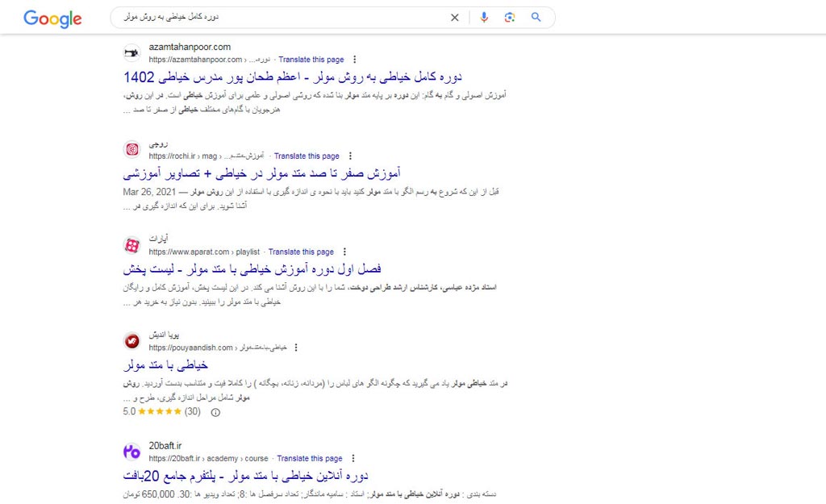
Task: Open Translate this page for the rochi.ir result
Action: [x=307, y=156]
